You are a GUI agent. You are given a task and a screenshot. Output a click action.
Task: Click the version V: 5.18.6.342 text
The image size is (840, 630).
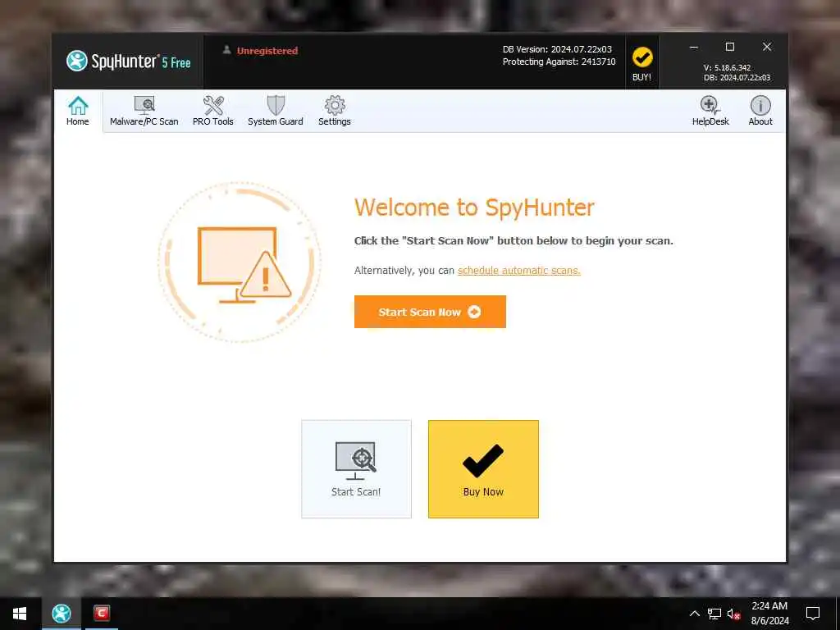(x=727, y=68)
